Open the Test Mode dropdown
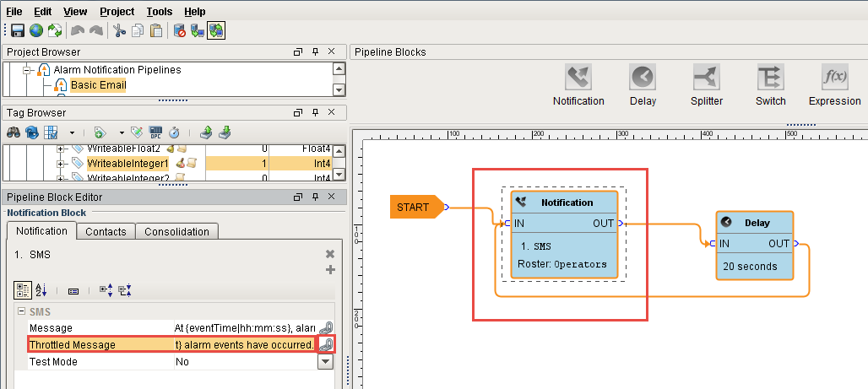The image size is (868, 389). [x=325, y=361]
